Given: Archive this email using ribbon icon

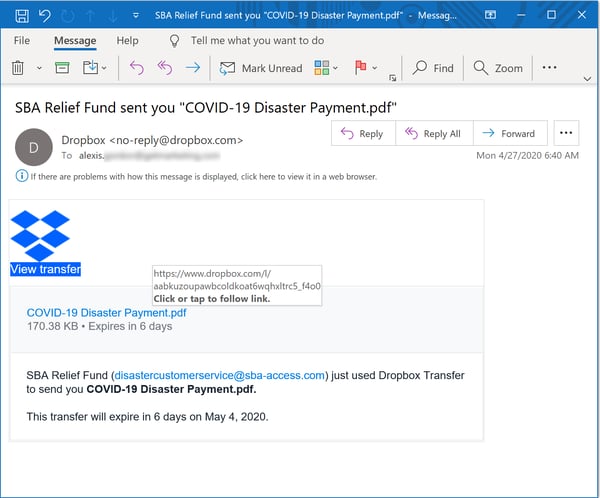Looking at the screenshot, I should click(62, 68).
